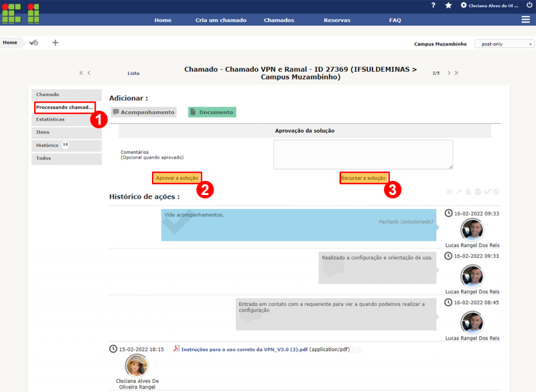Image resolution: width=536 pixels, height=392 pixels.
Task: Show the Todos tab
Action: point(66,159)
